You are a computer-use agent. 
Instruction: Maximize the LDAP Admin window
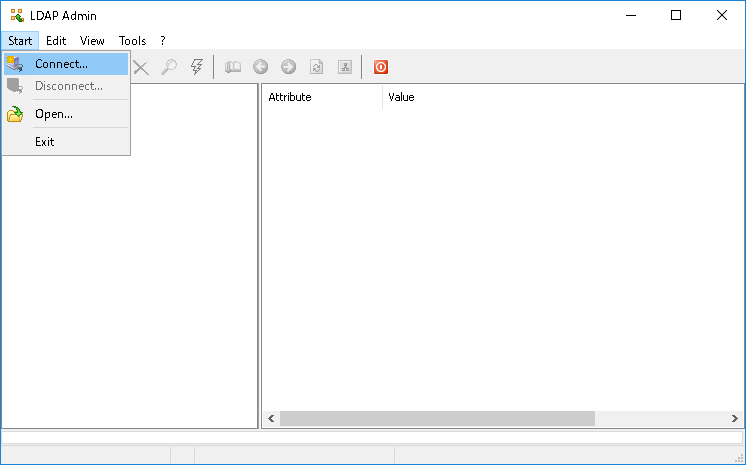676,16
